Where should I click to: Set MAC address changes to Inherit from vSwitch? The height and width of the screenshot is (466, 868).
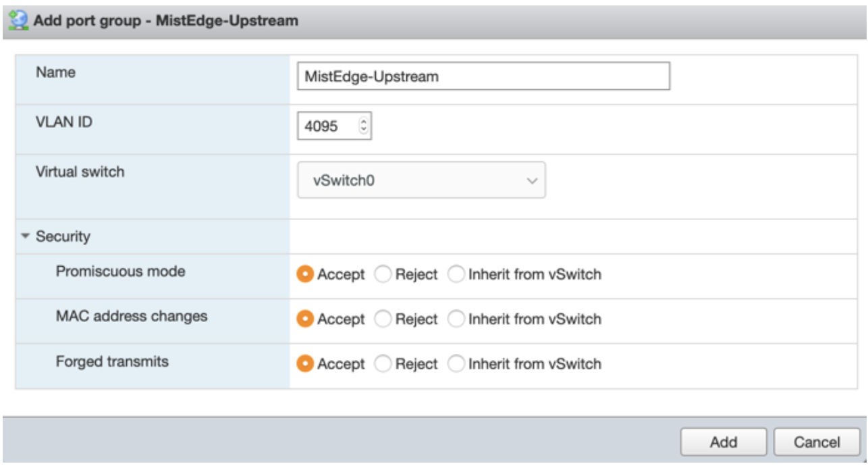pos(456,319)
